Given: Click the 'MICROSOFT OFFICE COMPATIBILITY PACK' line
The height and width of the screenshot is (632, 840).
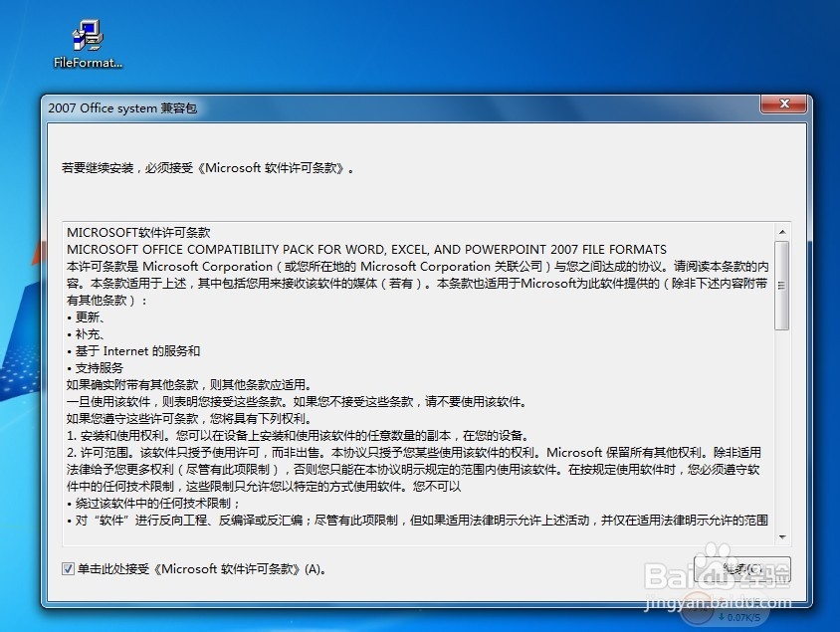Looking at the screenshot, I should (366, 250).
